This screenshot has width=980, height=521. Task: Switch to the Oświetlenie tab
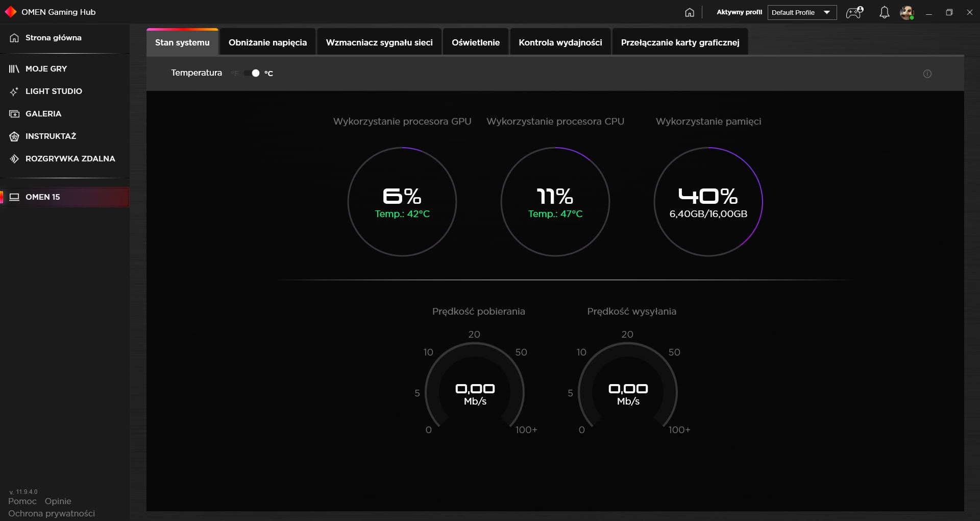(476, 42)
